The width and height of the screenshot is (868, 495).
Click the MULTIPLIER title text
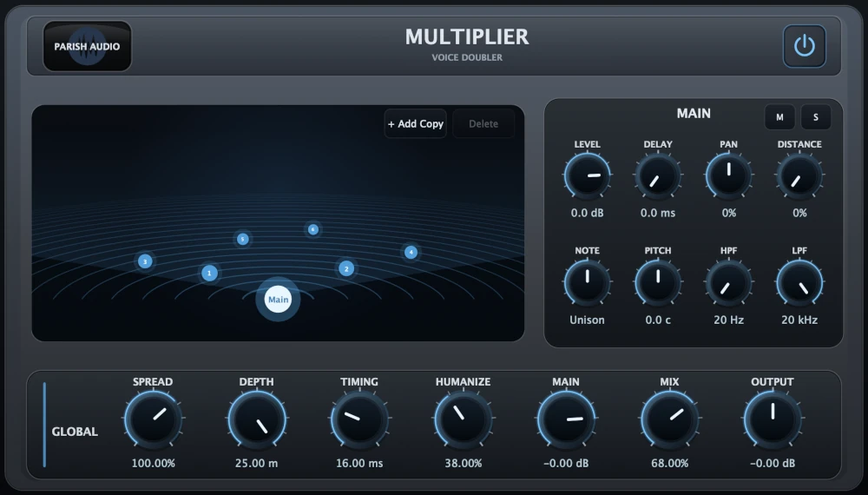pos(467,37)
